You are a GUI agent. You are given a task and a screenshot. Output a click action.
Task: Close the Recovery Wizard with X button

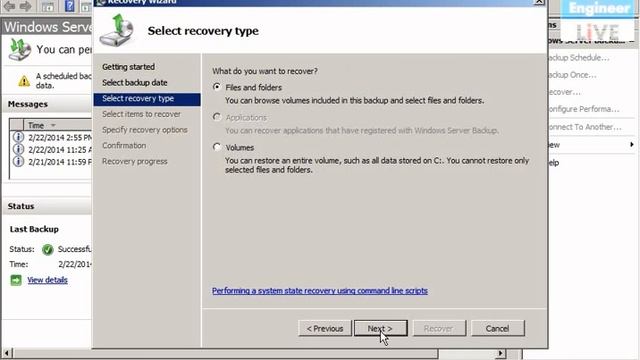pyautogui.click(x=539, y=2)
